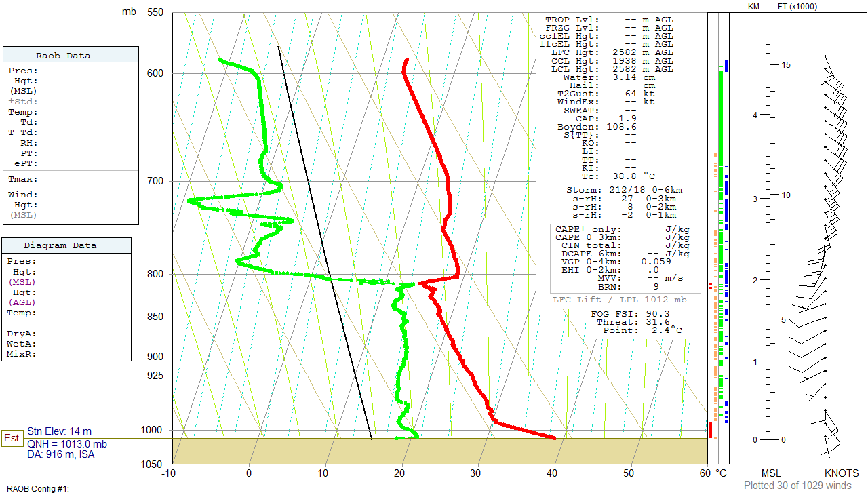Click the Plotted 30 of 1029 winds text
868x495 pixels.
coord(797,485)
